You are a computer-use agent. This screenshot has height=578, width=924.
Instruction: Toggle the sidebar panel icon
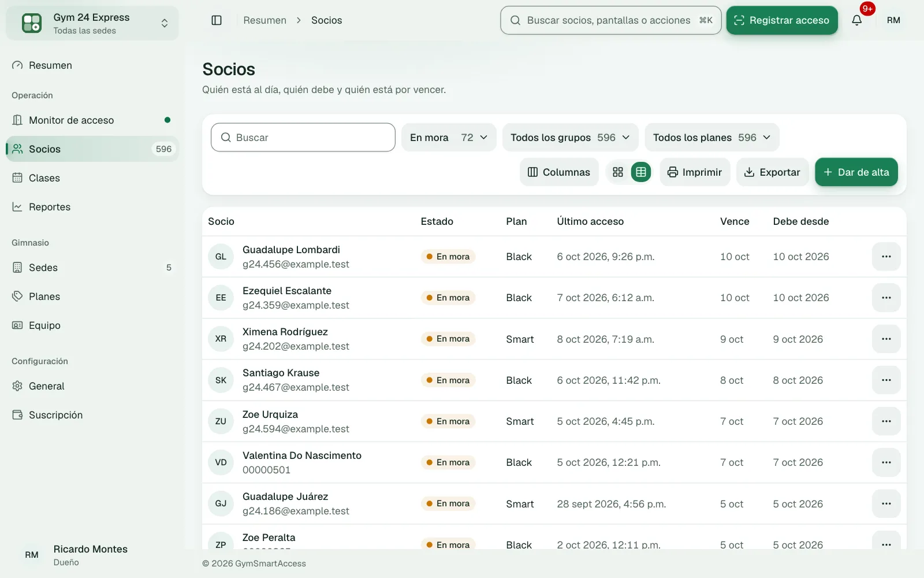pyautogui.click(x=217, y=20)
